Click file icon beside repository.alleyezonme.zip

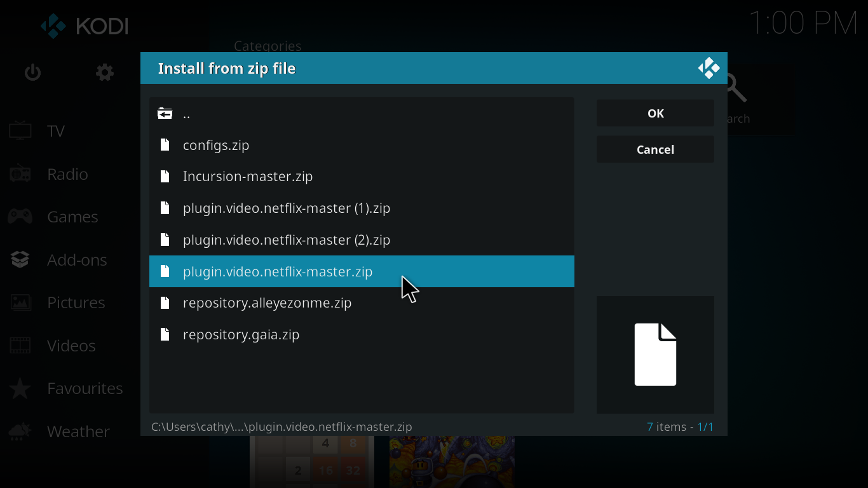165,302
